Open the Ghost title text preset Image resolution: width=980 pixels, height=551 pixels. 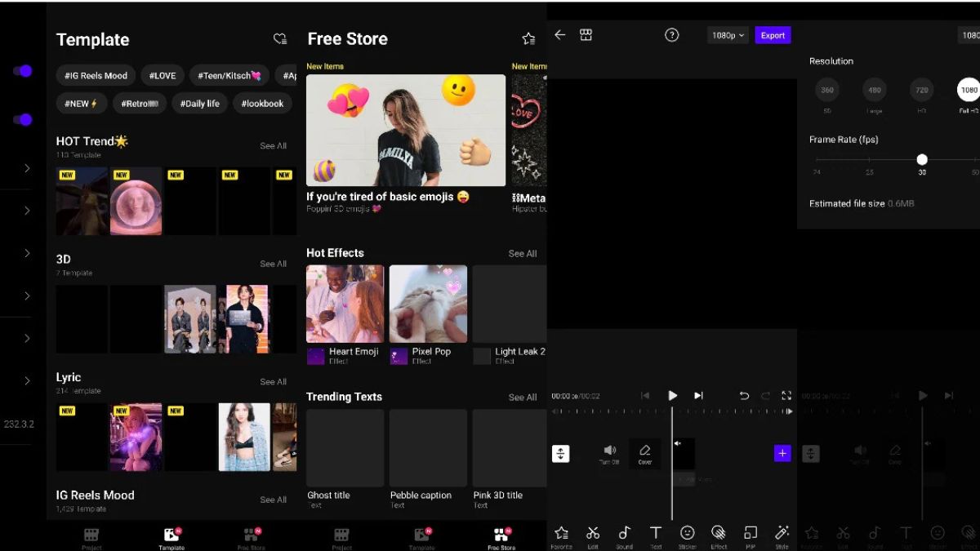pyautogui.click(x=345, y=448)
